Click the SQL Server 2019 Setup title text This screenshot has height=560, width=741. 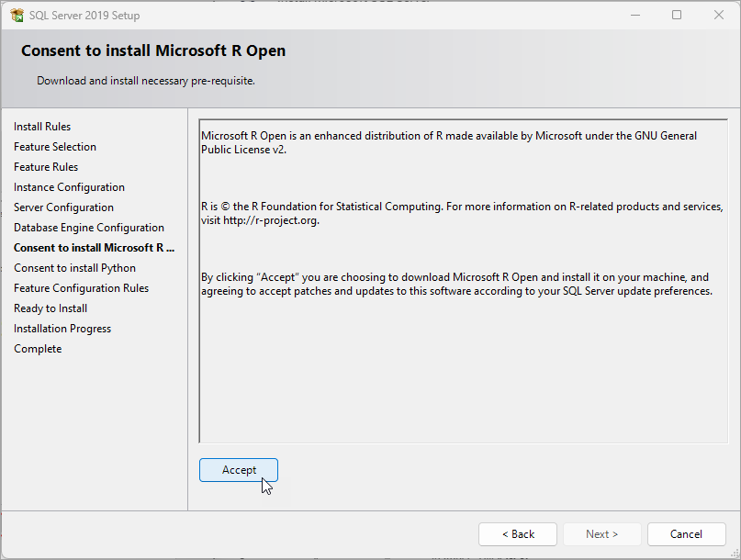[84, 16]
